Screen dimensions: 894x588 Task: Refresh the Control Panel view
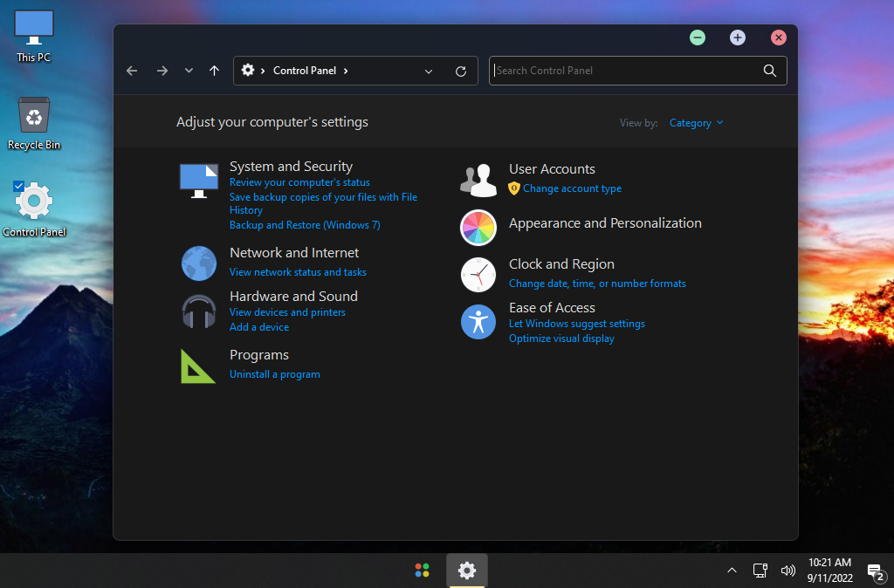[461, 72]
